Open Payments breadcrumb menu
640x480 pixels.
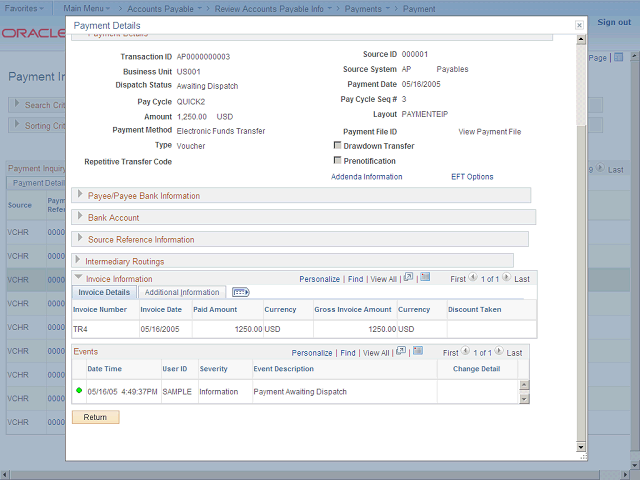coord(367,9)
